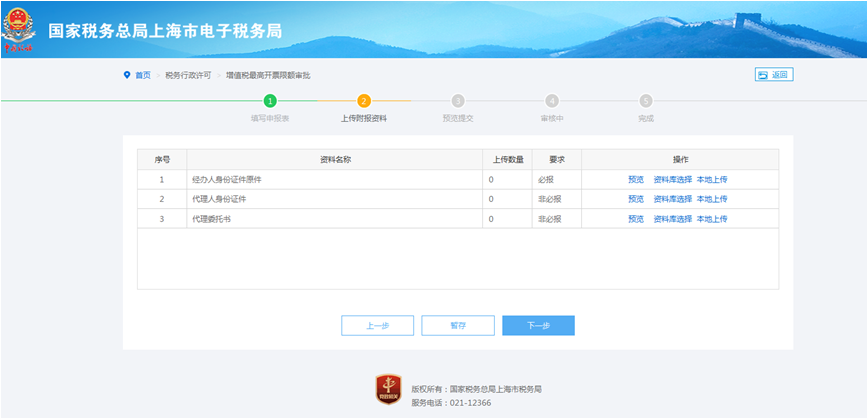Go to 税务行政许可 breadcrumb

(x=188, y=75)
